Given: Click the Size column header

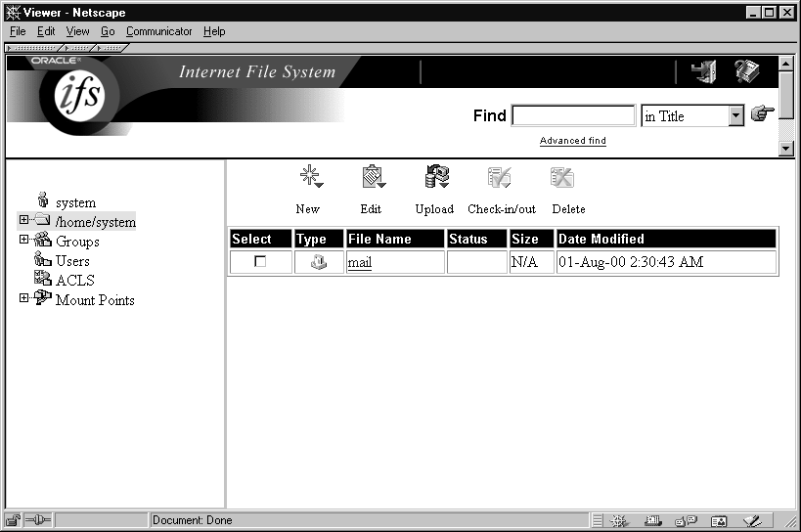Looking at the screenshot, I should point(532,239).
